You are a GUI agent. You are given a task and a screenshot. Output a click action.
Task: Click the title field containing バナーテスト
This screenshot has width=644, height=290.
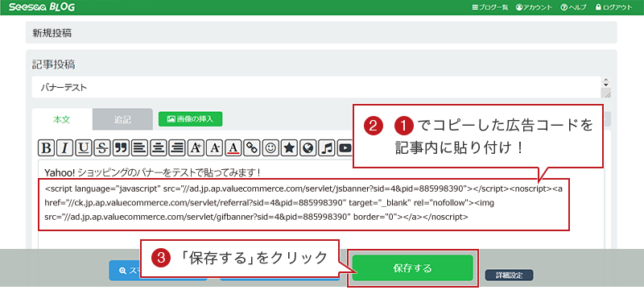click(x=316, y=87)
